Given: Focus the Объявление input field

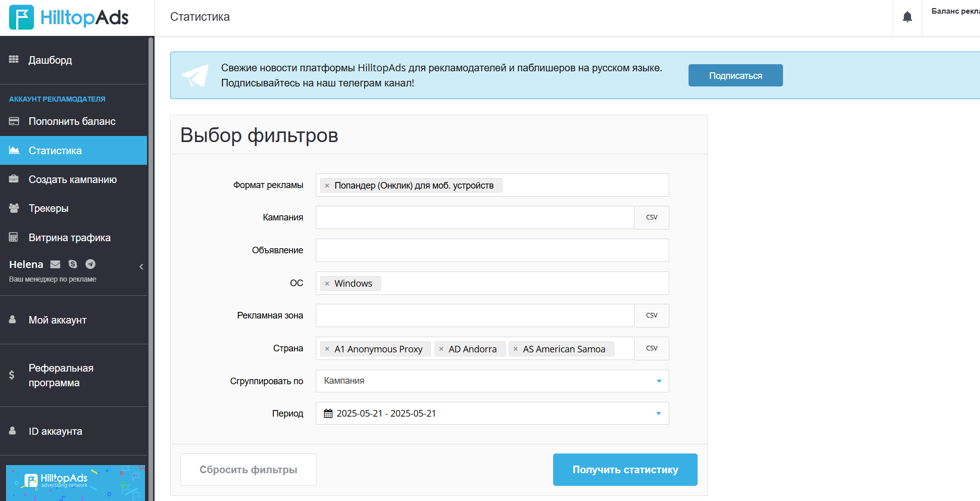Looking at the screenshot, I should click(x=492, y=250).
